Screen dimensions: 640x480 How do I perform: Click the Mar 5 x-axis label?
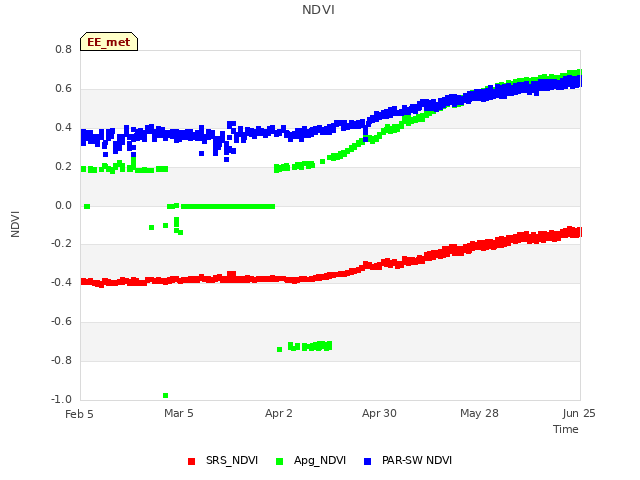coord(179,413)
